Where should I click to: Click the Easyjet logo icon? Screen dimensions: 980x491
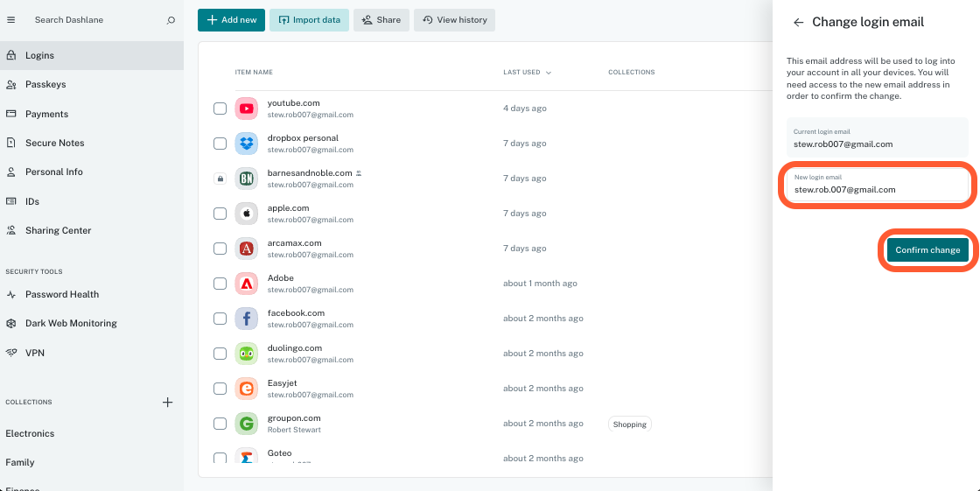(246, 389)
